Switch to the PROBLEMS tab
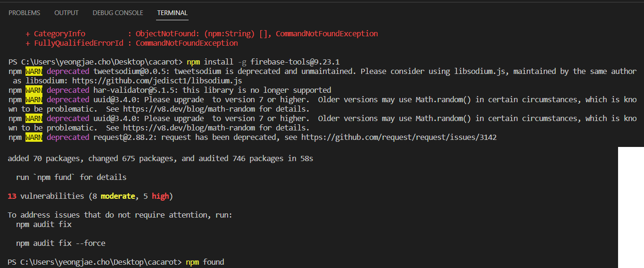The height and width of the screenshot is (268, 644). (25, 13)
